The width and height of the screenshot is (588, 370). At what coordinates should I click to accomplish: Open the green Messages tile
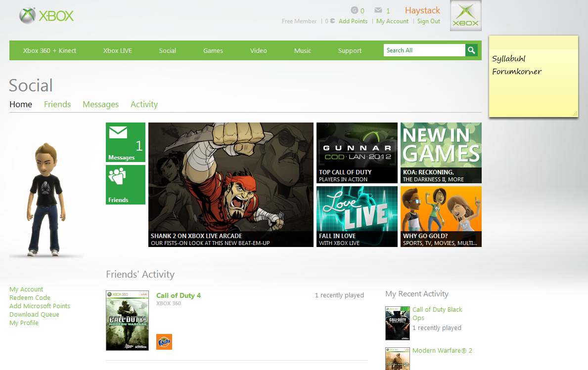[x=126, y=142]
